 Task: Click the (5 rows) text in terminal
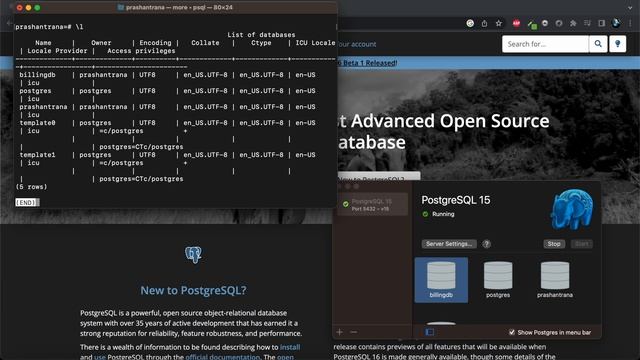(31, 187)
